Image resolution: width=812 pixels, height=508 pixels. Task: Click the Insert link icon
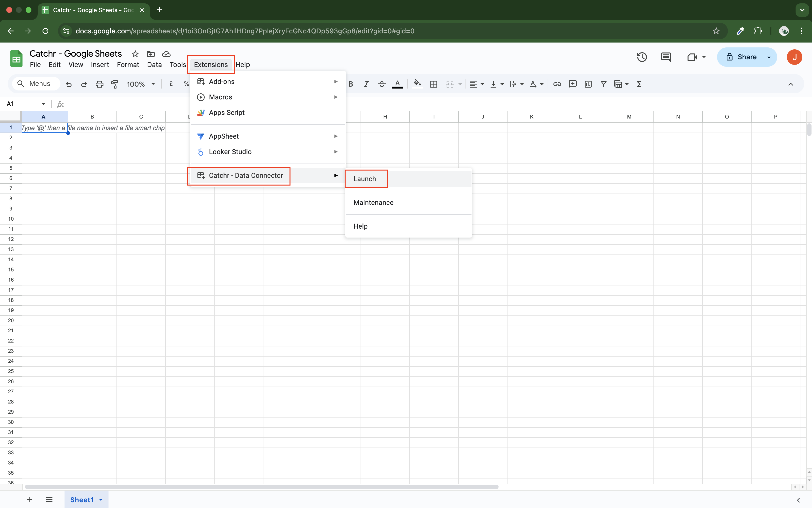tap(557, 84)
